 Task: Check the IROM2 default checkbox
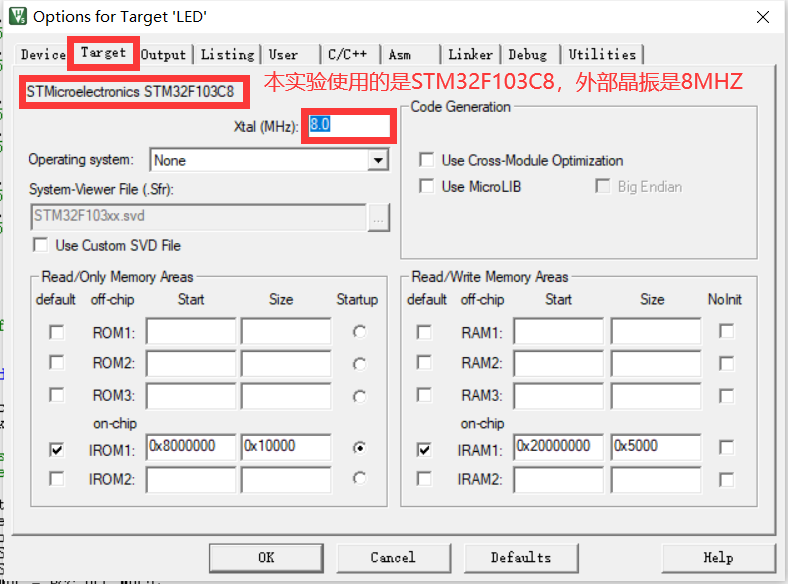pos(56,478)
